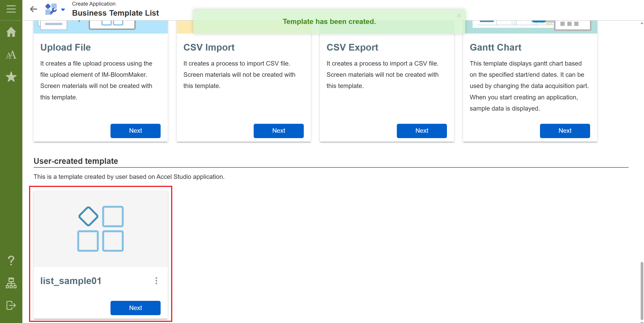Screen dimensions: 644x323
Task: Select the list_sample01 template thumbnail image
Action: point(100,228)
